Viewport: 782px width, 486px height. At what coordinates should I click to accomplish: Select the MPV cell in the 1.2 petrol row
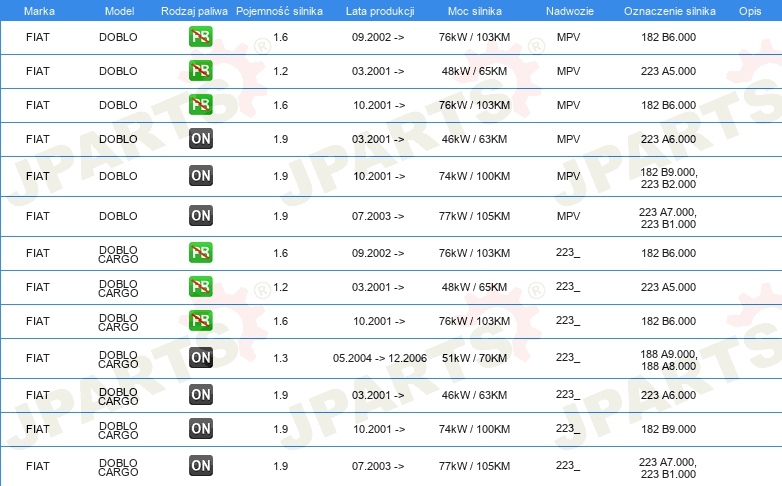569,71
